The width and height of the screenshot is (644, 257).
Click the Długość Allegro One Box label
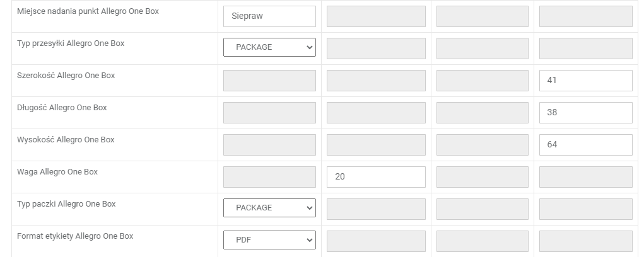pyautogui.click(x=62, y=108)
